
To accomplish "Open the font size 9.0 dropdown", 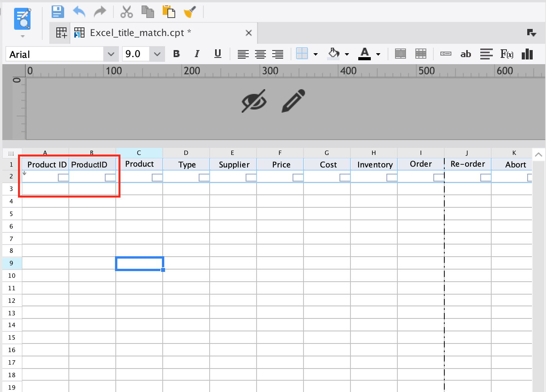I will click(157, 54).
